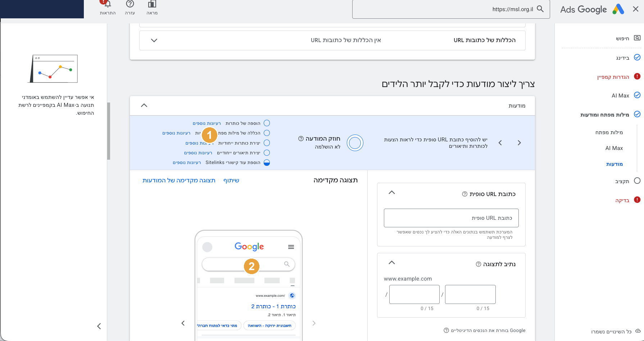Click the red error icon beside בדיקה
644x341 pixels.
[x=637, y=200]
